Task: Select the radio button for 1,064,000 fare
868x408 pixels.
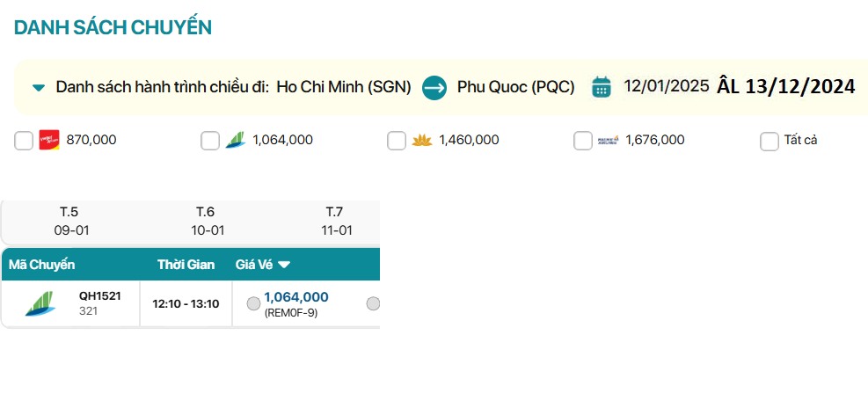Action: (x=253, y=303)
